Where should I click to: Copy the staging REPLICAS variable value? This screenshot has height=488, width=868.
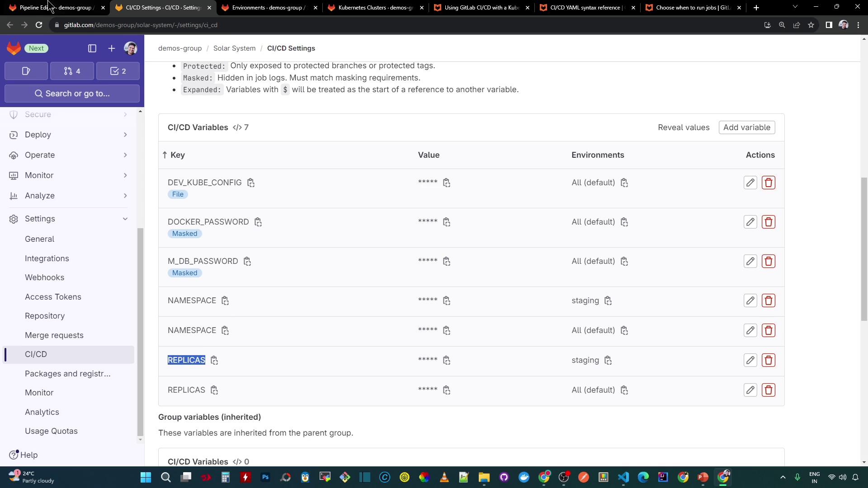[447, 361]
